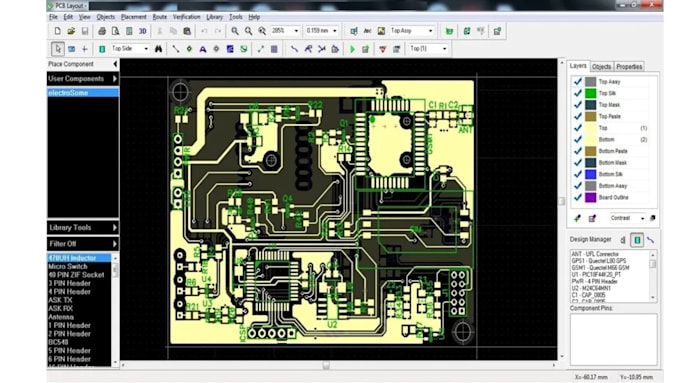The image size is (680, 383).
Task: Click the Top Silk green color swatch
Action: 591,93
